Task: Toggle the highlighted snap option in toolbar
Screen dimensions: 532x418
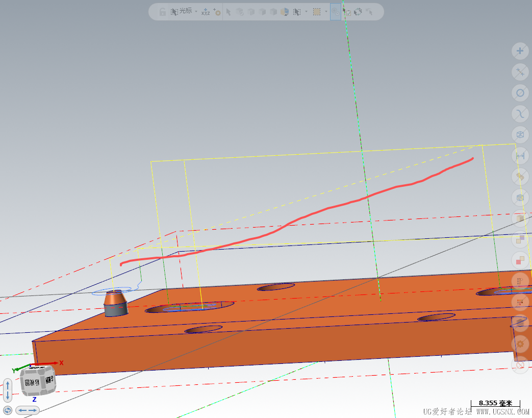Action: click(x=335, y=11)
